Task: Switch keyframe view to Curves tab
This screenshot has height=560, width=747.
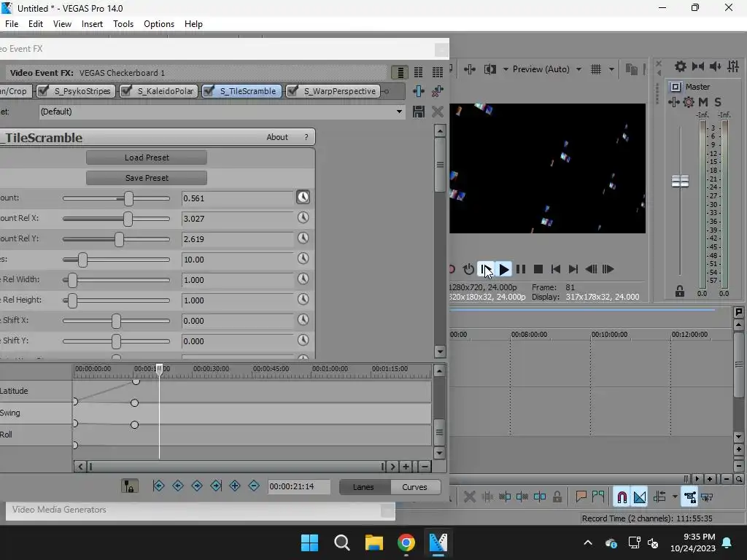Action: click(x=414, y=486)
